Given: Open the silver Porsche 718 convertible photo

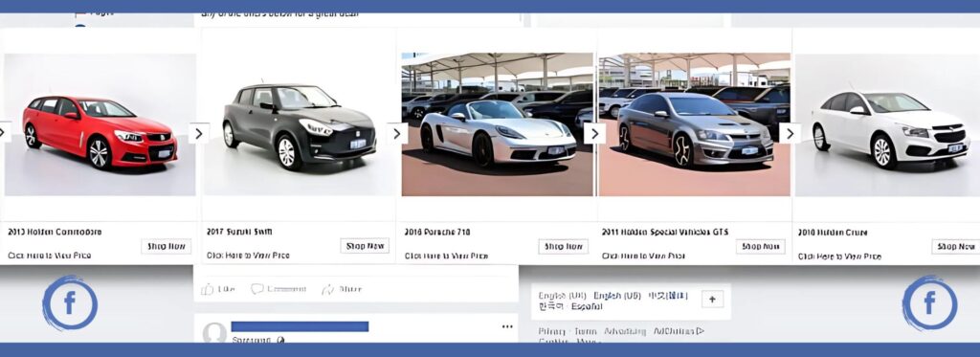Looking at the screenshot, I should [497, 124].
